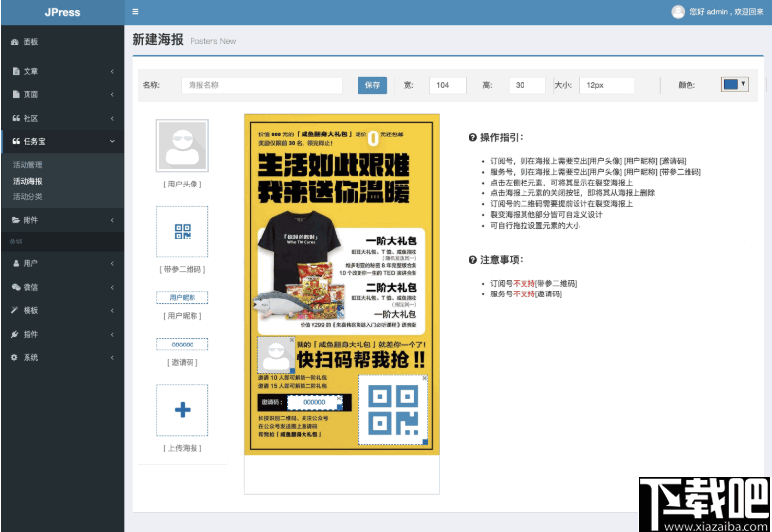Remove the QR code element from poster
The image size is (772, 532).
(425, 378)
